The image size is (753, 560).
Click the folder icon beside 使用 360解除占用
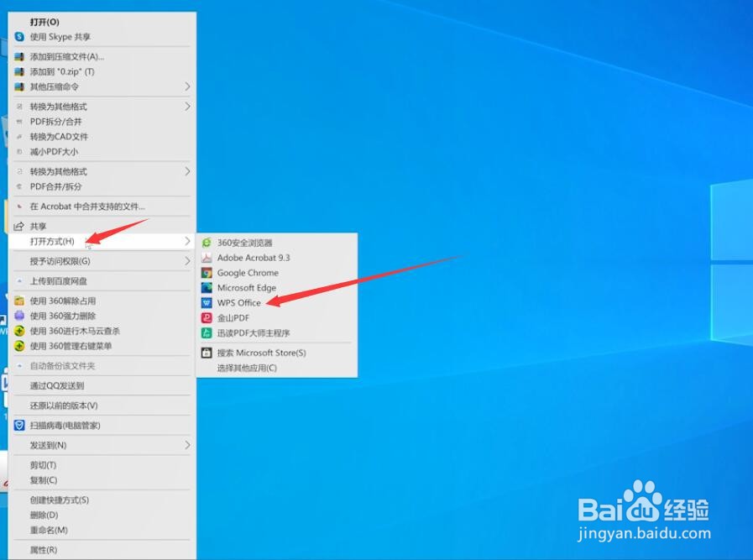[x=19, y=301]
